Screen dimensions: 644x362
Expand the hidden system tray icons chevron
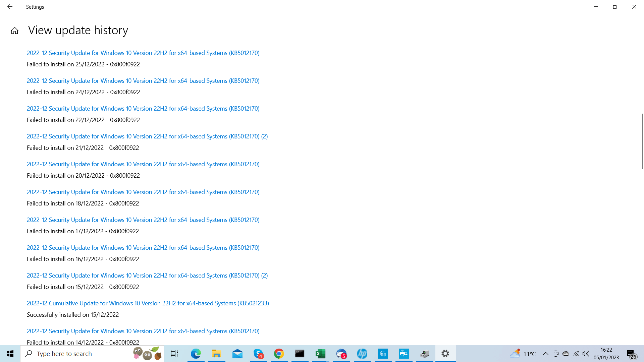545,354
